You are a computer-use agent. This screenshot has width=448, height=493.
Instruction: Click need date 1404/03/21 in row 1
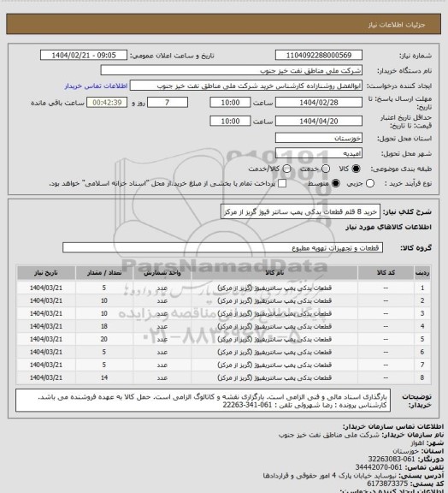(x=46, y=288)
